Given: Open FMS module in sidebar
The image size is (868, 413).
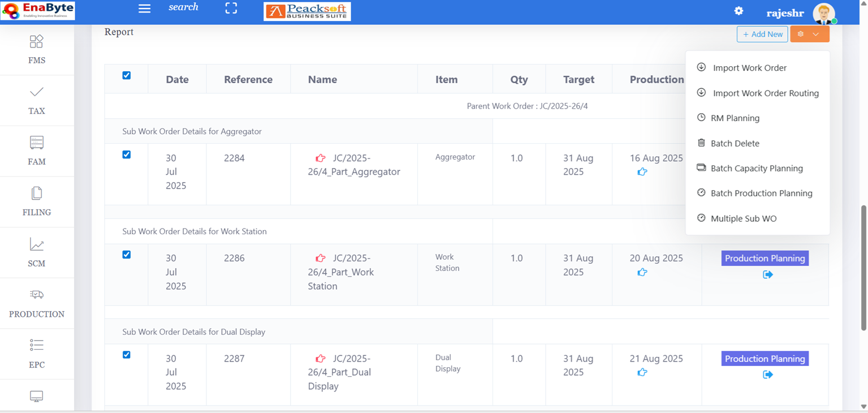Looking at the screenshot, I should point(37,49).
